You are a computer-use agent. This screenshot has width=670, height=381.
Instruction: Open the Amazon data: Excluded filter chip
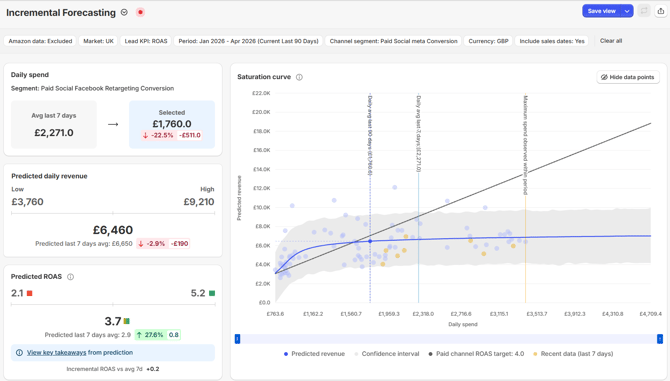tap(40, 41)
